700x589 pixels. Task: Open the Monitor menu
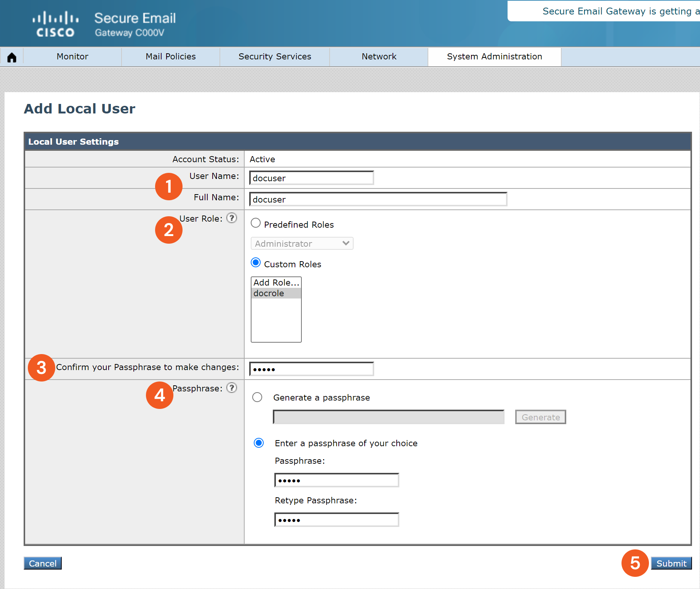tap(72, 57)
